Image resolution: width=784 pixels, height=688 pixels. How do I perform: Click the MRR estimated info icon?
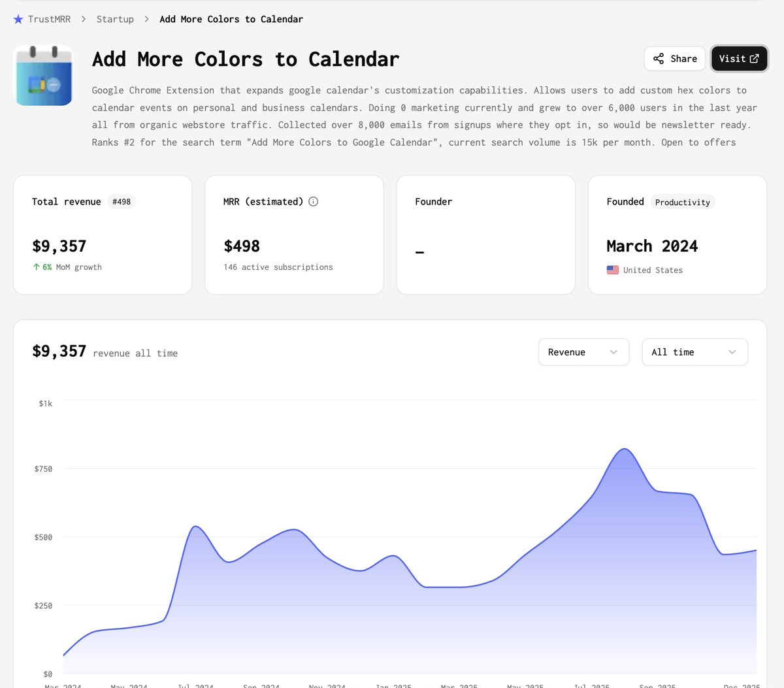pyautogui.click(x=314, y=201)
